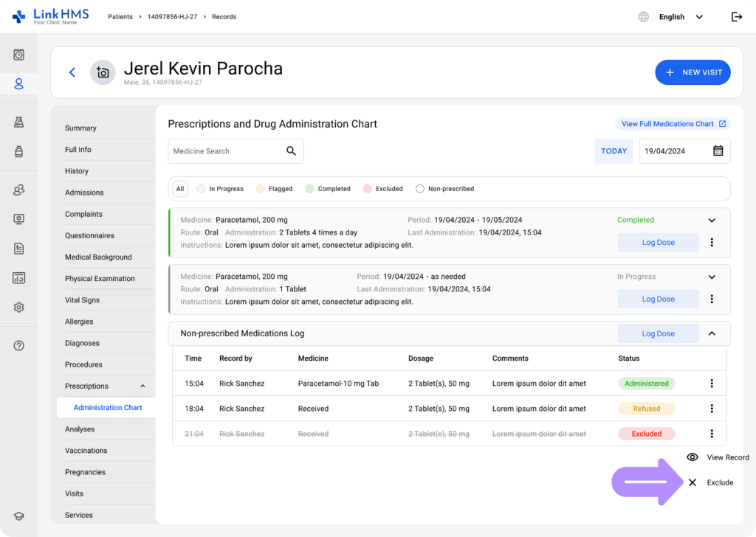Image resolution: width=756 pixels, height=537 pixels.
Task: Open the laboratory flask sidebar icon
Action: pyautogui.click(x=19, y=122)
